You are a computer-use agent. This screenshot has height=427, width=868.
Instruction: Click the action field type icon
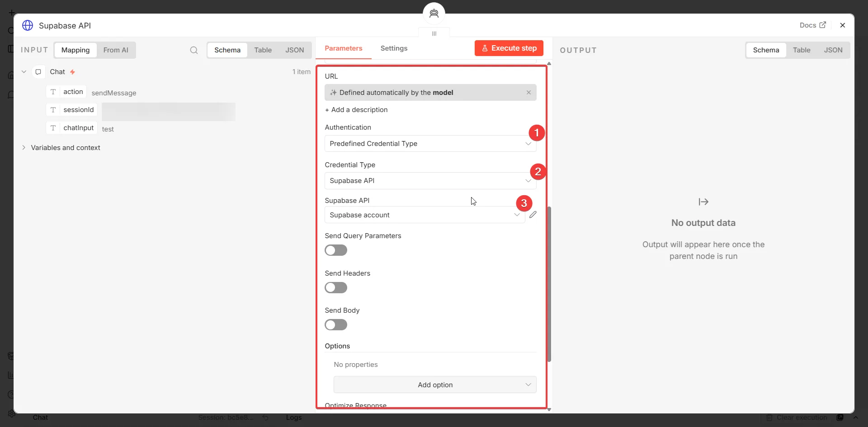point(53,92)
